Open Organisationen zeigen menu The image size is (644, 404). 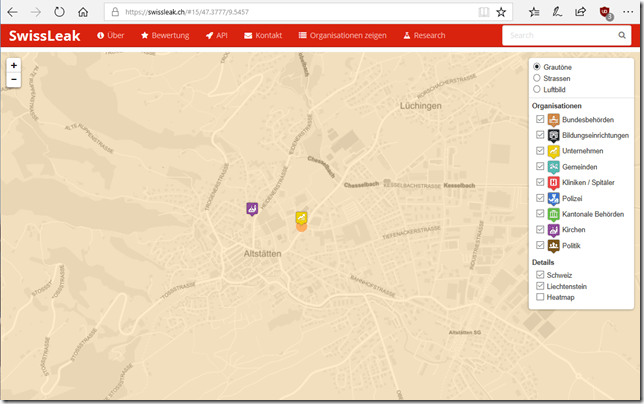pos(343,35)
